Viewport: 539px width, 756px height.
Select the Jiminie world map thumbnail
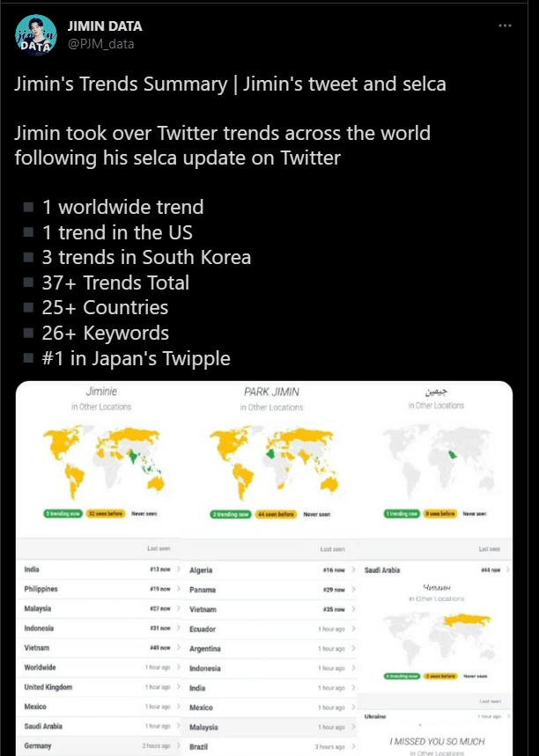pyautogui.click(x=103, y=461)
